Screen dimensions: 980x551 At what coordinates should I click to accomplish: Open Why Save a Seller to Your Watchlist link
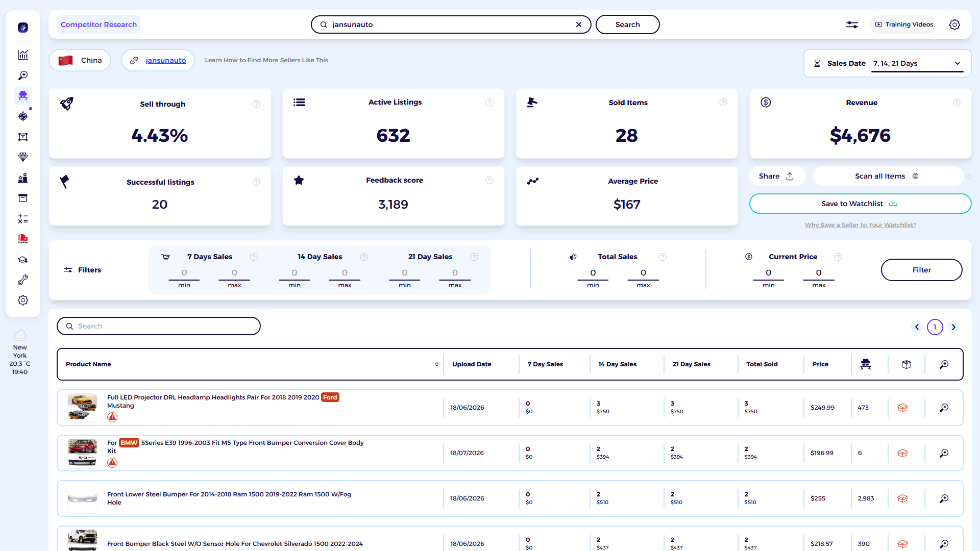861,225
